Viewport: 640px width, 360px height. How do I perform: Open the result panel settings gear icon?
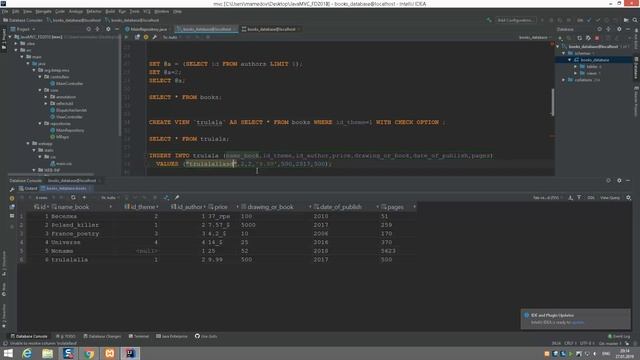(x=629, y=198)
